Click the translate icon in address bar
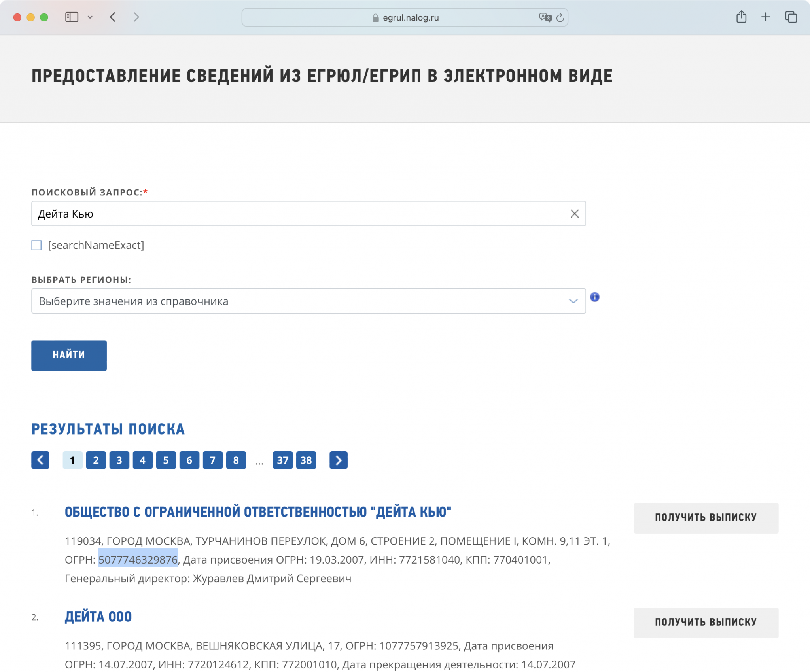This screenshot has height=672, width=810. click(545, 17)
